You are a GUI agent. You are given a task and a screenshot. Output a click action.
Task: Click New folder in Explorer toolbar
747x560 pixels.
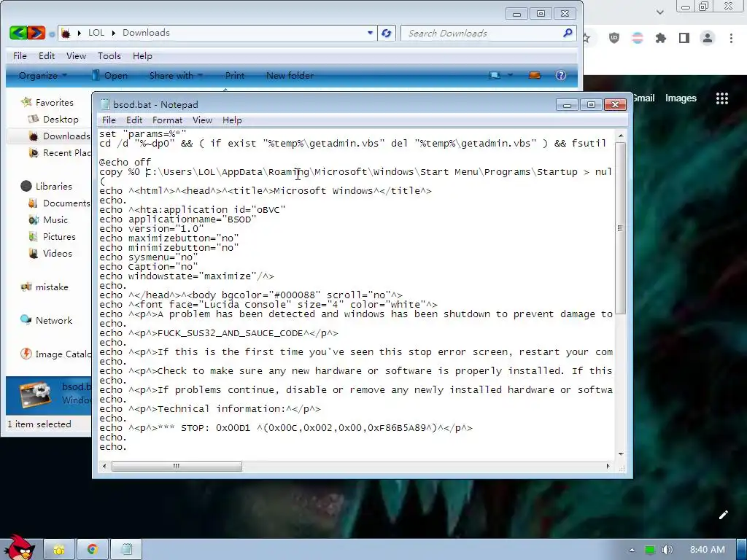tap(290, 75)
